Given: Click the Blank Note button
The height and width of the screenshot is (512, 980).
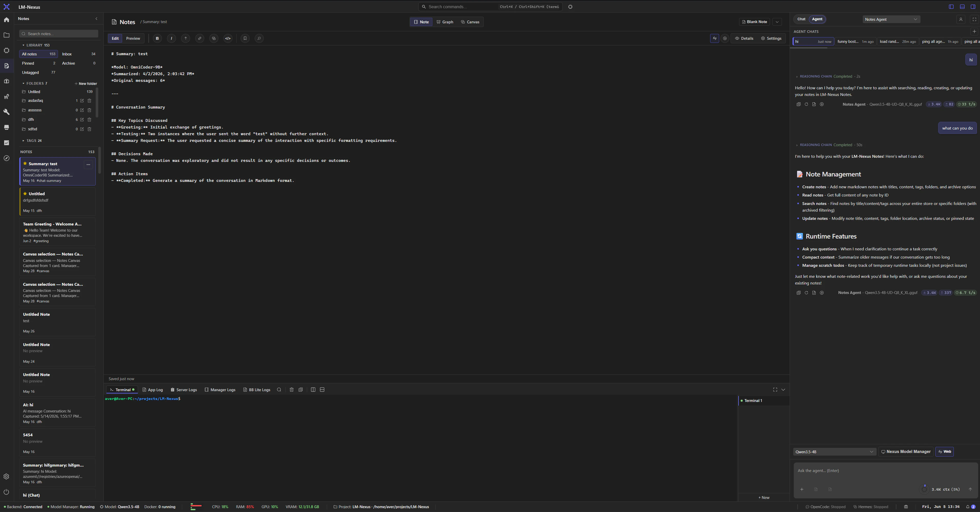Looking at the screenshot, I should (754, 22).
